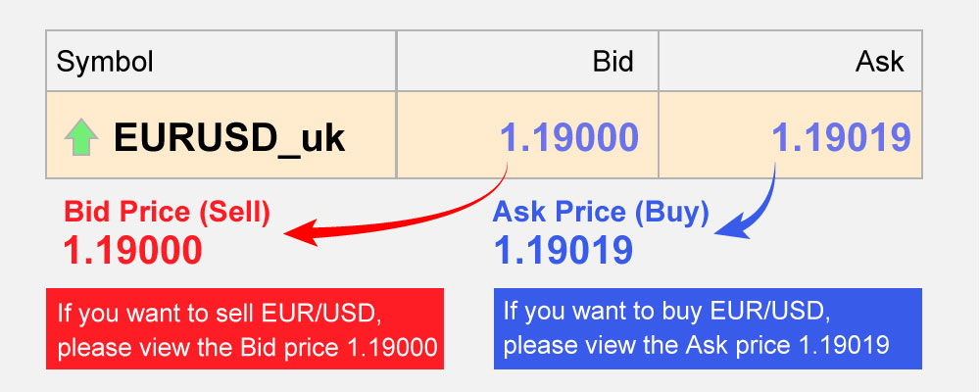980x392 pixels.
Task: Select the Ask column header
Action: (x=879, y=62)
